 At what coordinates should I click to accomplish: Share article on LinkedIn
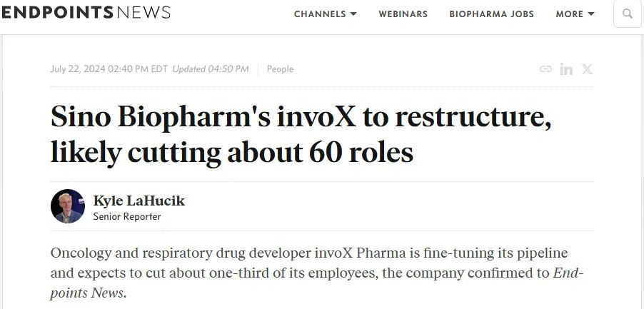(567, 69)
